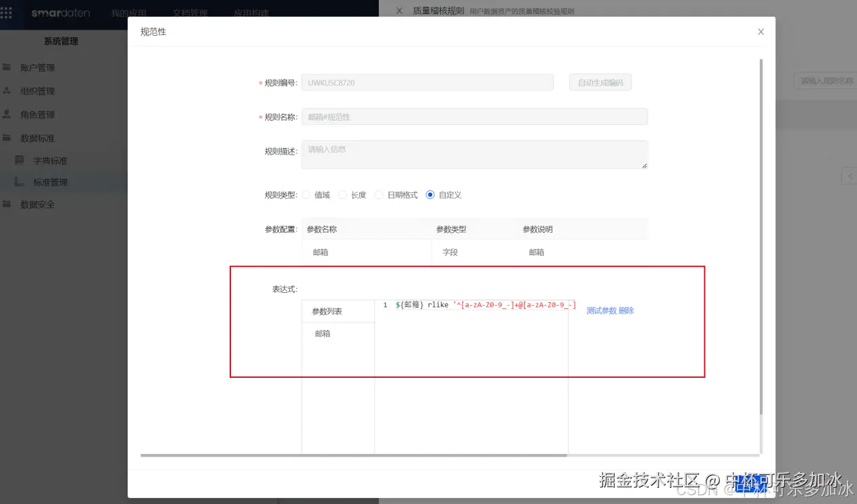Choose the 日期格式 rule type
Screen dimensions: 857x504
[379, 194]
